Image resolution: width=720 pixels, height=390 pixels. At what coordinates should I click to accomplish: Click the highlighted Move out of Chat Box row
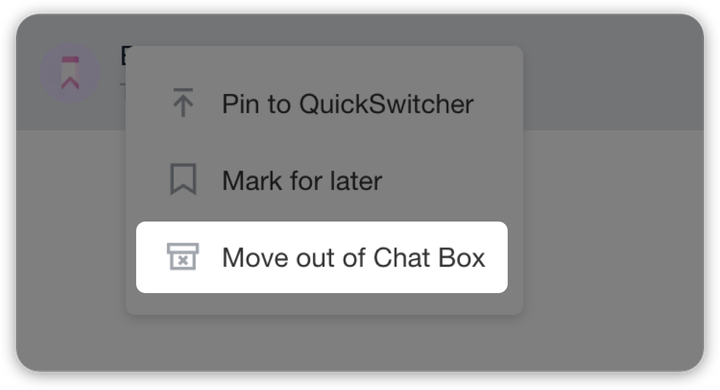(322, 257)
